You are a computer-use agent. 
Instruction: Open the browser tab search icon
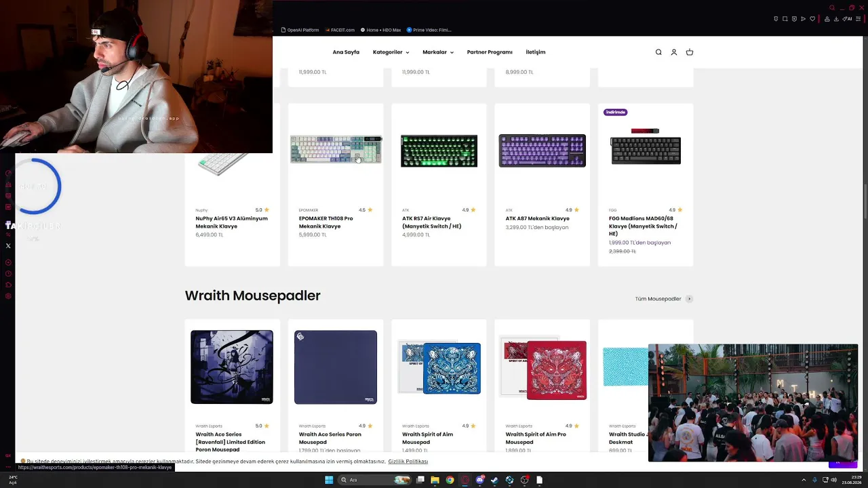pos(832,8)
